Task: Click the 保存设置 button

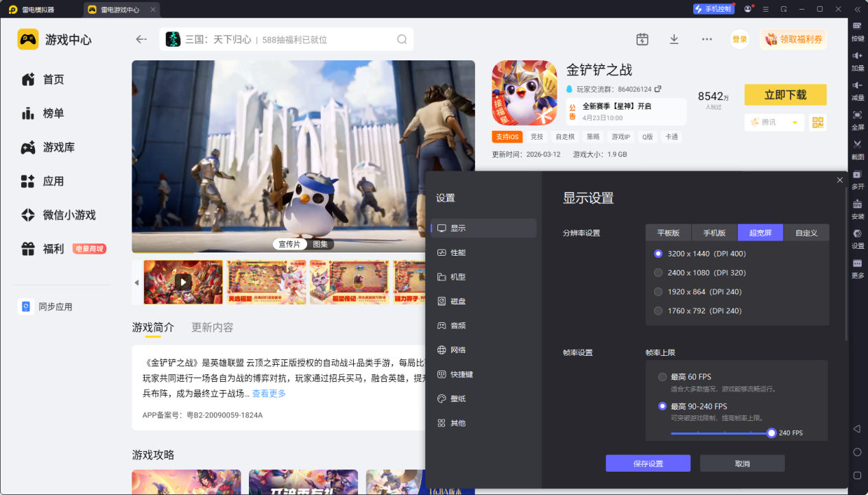Action: click(648, 463)
